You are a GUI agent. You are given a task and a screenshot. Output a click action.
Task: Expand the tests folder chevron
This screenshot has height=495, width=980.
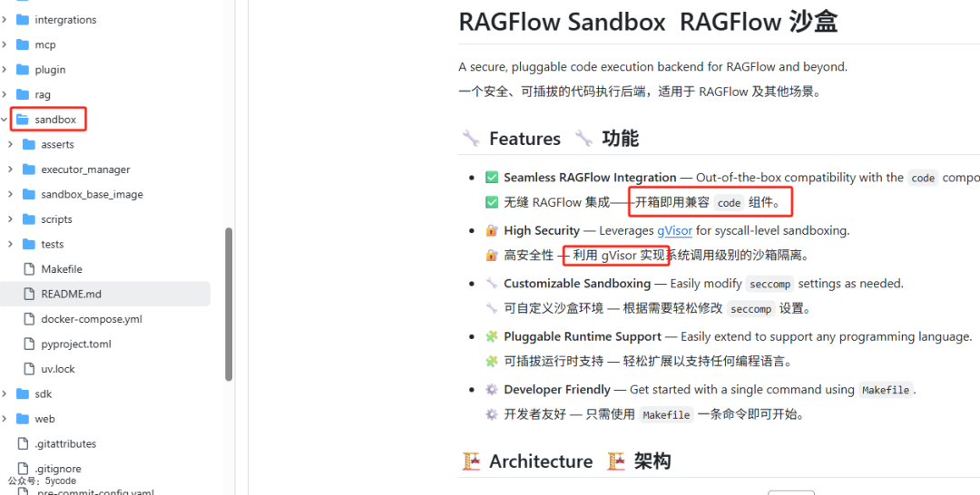pyautogui.click(x=10, y=244)
